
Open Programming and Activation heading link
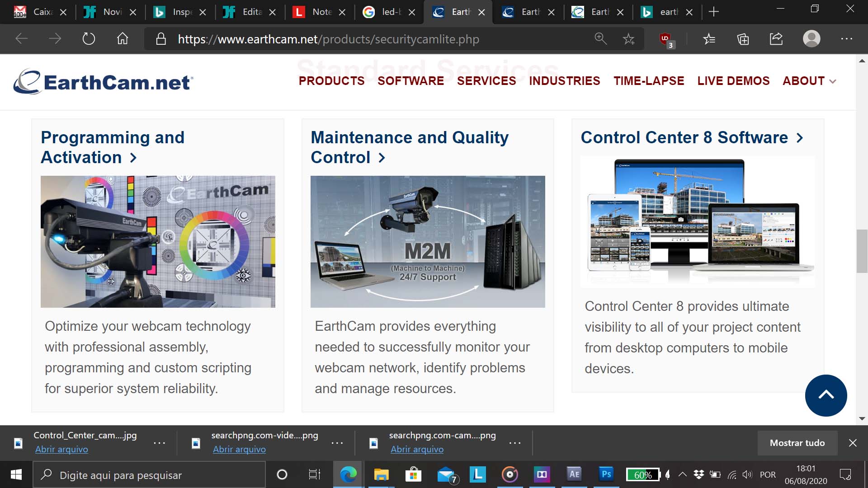[x=113, y=147]
